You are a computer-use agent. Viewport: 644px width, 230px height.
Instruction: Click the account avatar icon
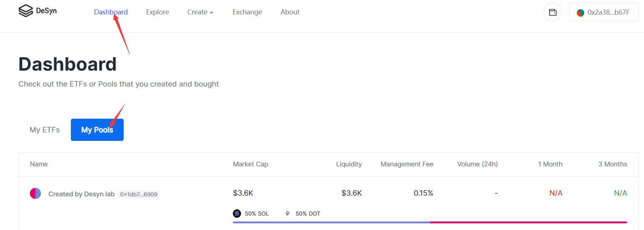[580, 13]
